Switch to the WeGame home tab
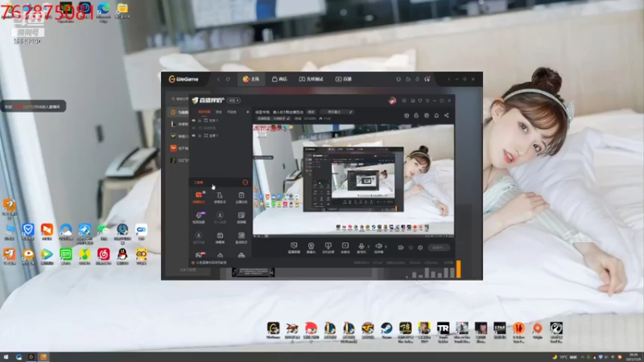The height and width of the screenshot is (362, 644). [x=251, y=79]
